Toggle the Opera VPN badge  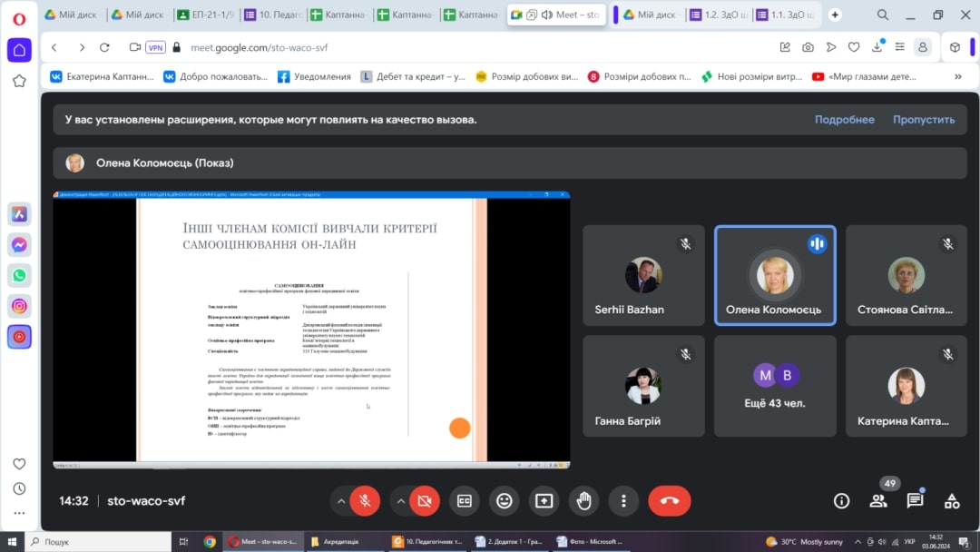[x=155, y=47]
